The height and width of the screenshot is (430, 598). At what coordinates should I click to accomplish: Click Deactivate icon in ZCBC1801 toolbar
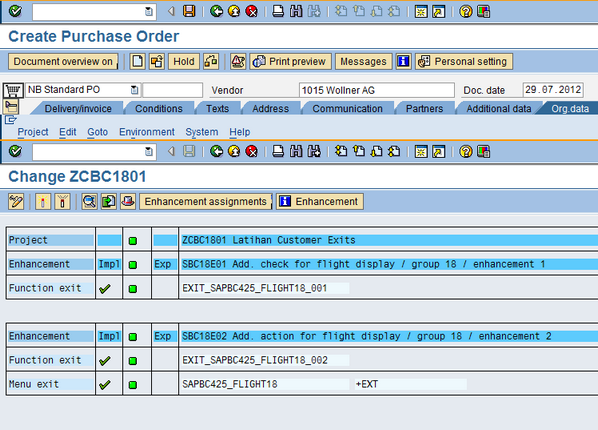63,201
